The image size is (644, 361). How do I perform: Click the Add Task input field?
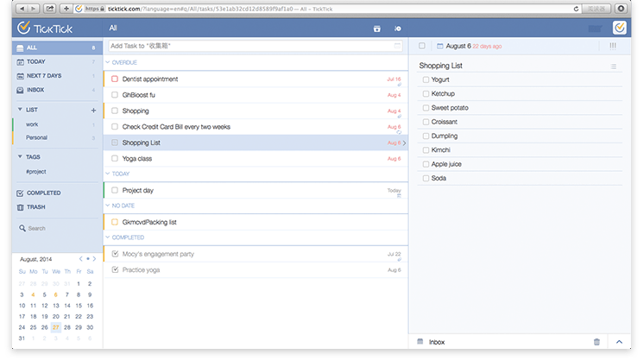pos(255,46)
